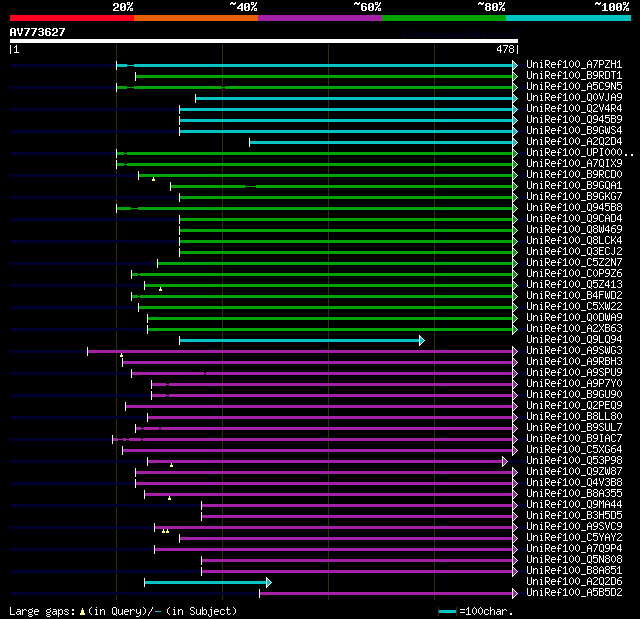Screen dimensions: 640x619
Task: Click the UniRef100_Q8W469 label
Action: (x=574, y=230)
